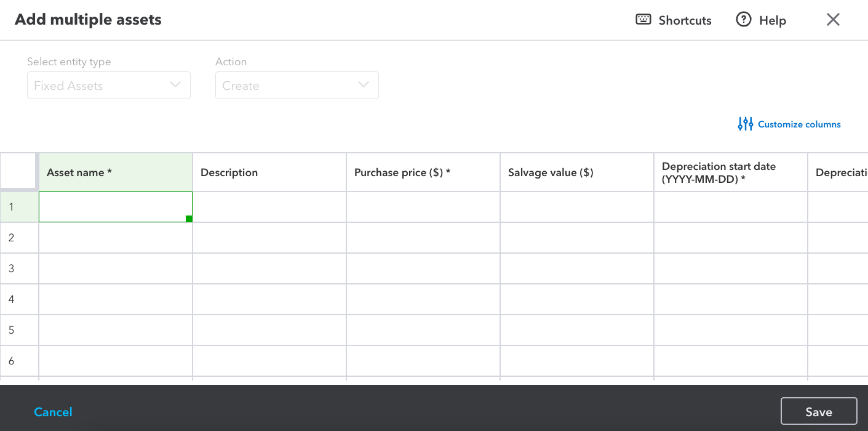
Task: Click the Description cell in row 2
Action: 269,238
